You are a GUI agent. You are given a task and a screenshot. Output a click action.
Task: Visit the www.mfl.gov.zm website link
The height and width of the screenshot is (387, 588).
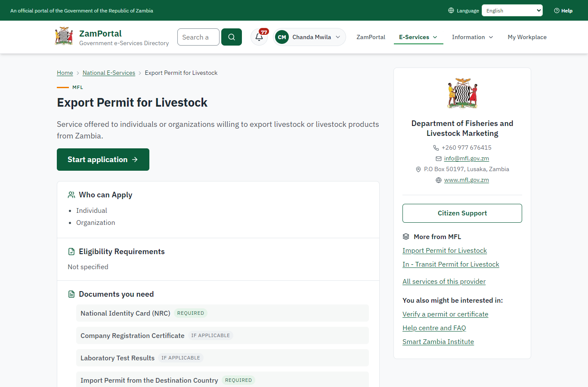click(467, 180)
